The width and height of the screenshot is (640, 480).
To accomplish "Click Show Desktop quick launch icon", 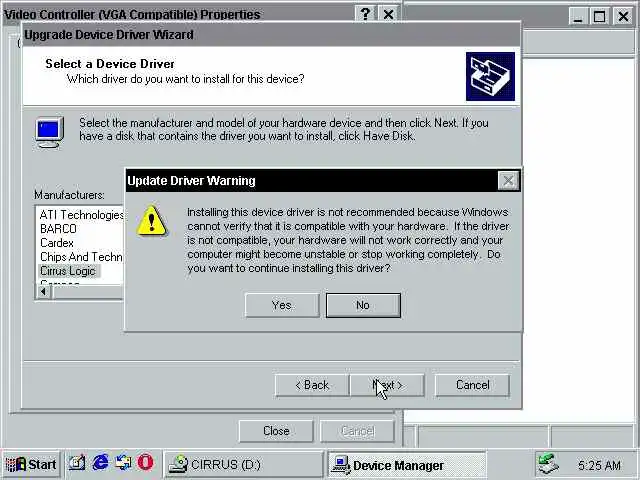I will (76, 463).
